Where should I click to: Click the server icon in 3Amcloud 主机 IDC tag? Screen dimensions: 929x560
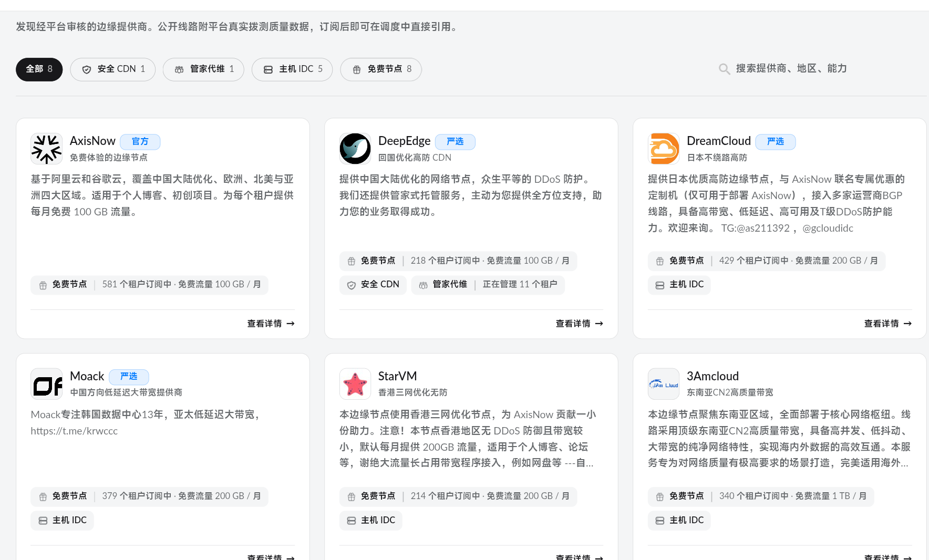(660, 521)
